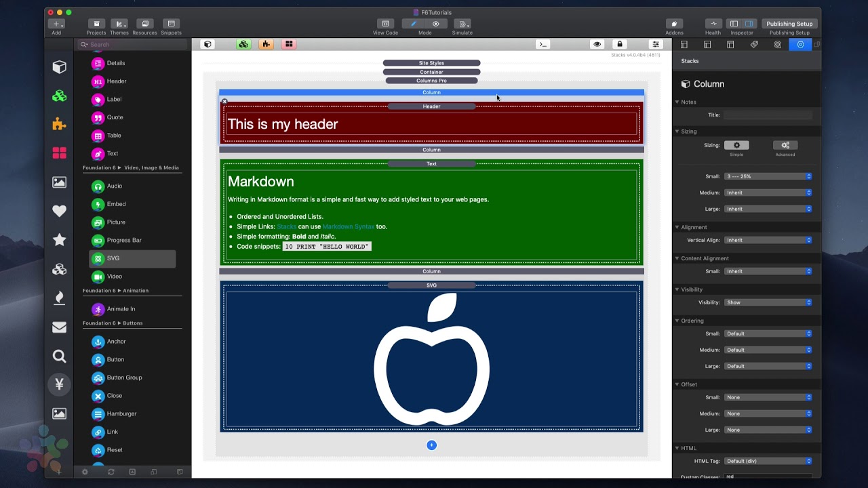The height and width of the screenshot is (488, 868).
Task: Click the Publishing Setup button
Action: click(789, 24)
